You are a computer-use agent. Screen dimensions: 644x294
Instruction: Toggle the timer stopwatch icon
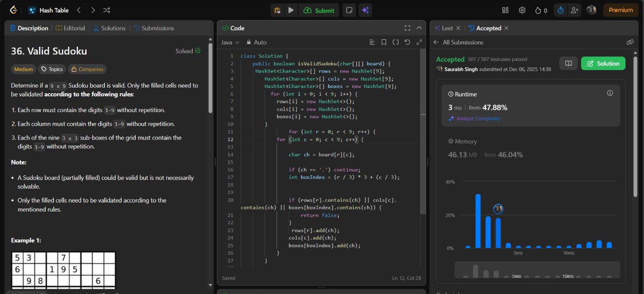[x=560, y=10]
